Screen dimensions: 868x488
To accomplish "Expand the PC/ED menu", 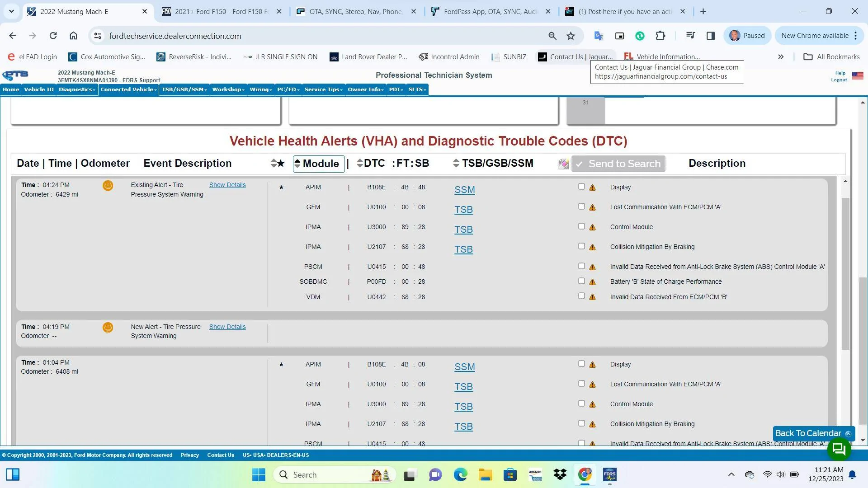I will pyautogui.click(x=288, y=89).
